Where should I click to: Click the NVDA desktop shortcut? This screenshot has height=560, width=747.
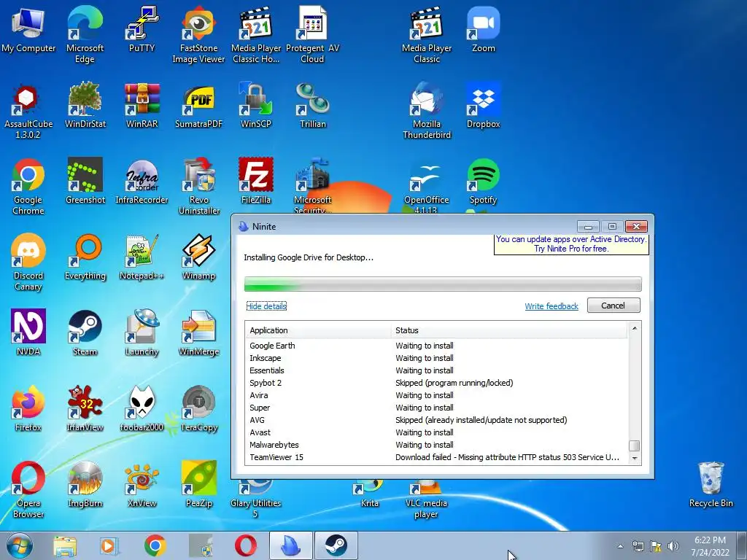coord(28,332)
